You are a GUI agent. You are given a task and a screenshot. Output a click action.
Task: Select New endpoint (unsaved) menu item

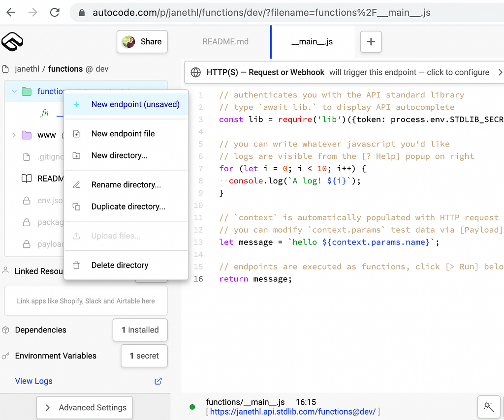coord(126,104)
